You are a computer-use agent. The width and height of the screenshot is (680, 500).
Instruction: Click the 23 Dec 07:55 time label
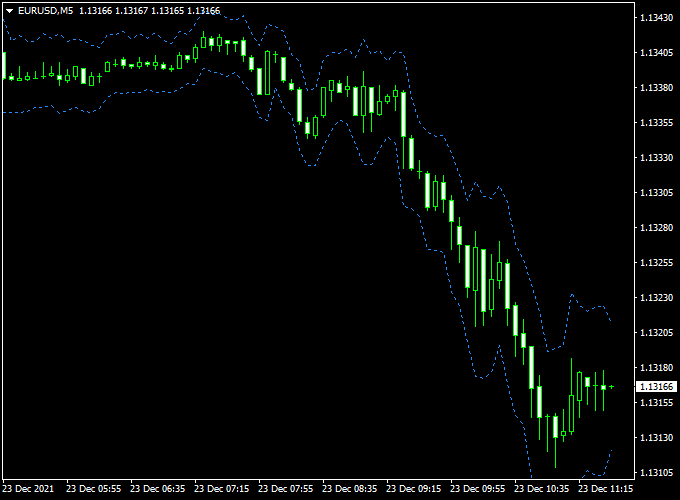point(286,489)
